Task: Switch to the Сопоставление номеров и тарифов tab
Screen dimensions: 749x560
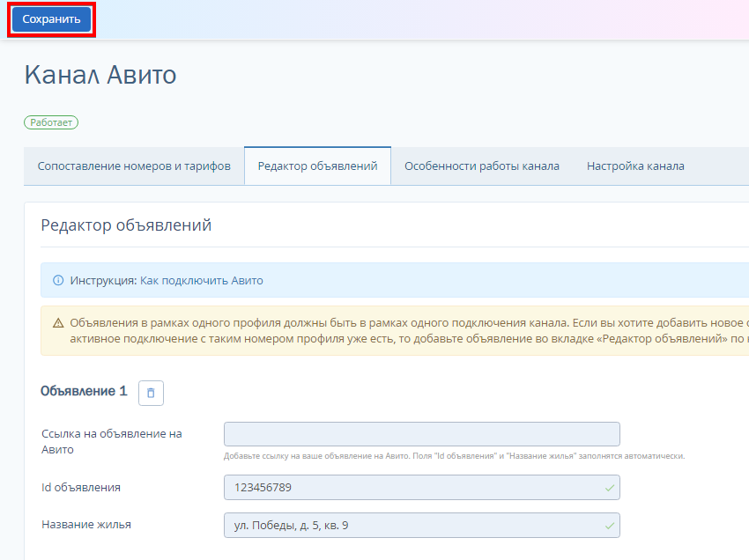Action: pyautogui.click(x=134, y=166)
